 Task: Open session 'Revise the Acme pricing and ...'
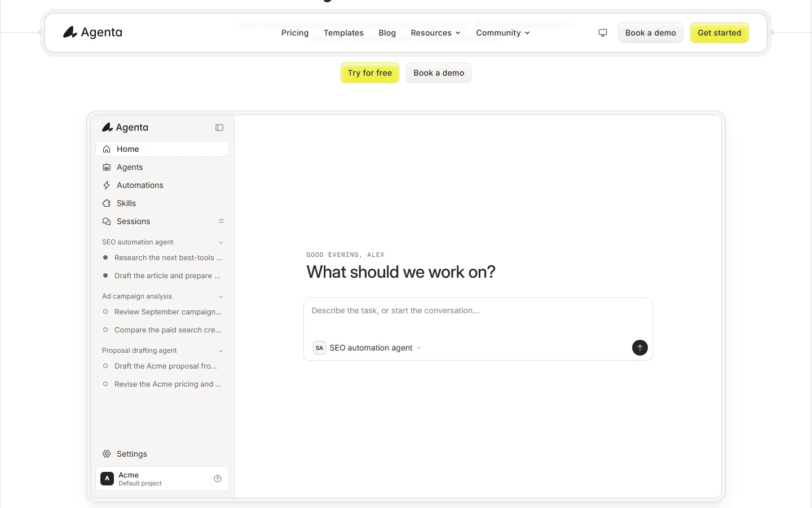(x=162, y=384)
